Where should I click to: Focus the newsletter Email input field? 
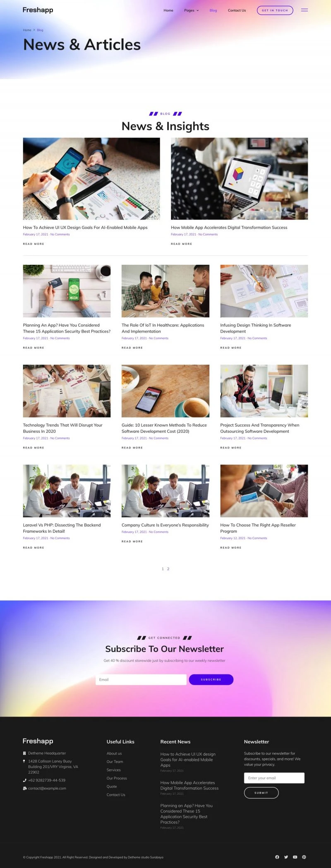click(141, 679)
